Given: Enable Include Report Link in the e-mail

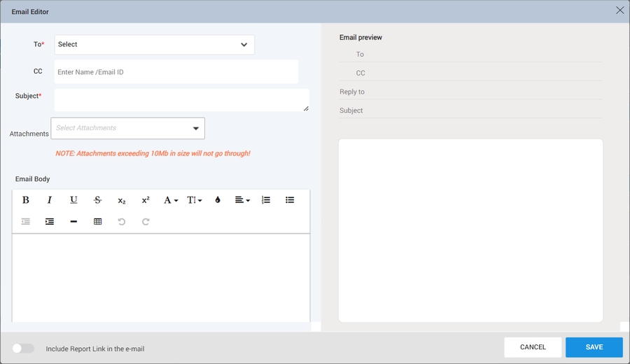Looking at the screenshot, I should [x=23, y=349].
